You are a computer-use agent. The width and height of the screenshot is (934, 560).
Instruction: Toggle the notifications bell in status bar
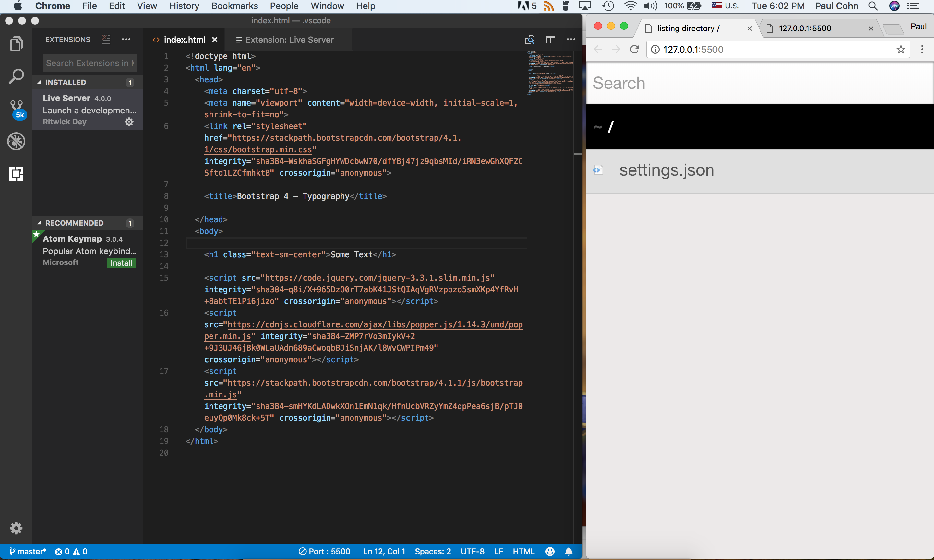point(569,551)
